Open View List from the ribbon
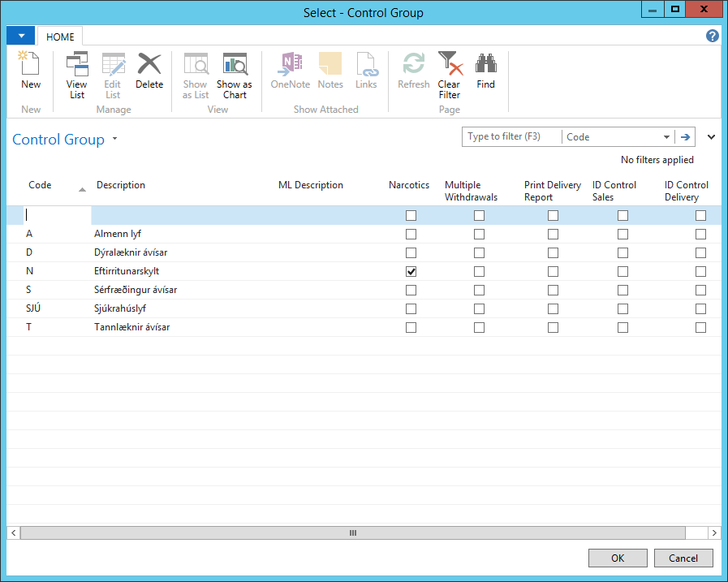 click(x=77, y=75)
